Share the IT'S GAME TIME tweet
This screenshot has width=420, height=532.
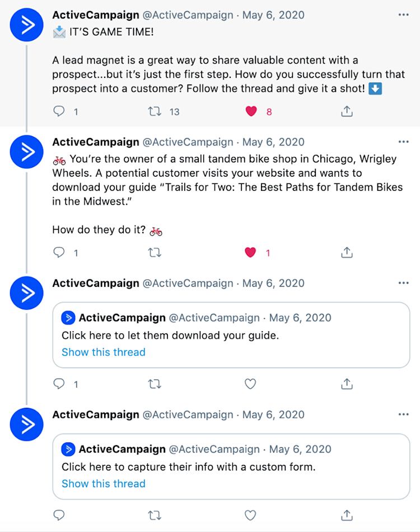[x=347, y=111]
